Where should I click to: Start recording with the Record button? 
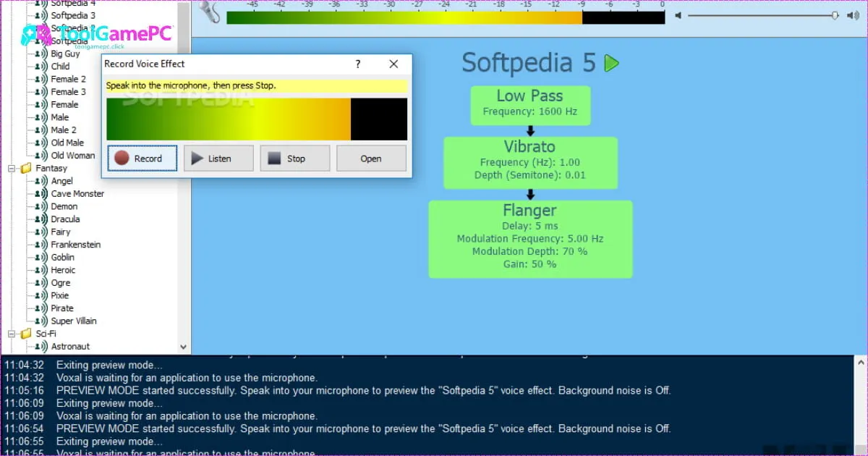coord(142,159)
